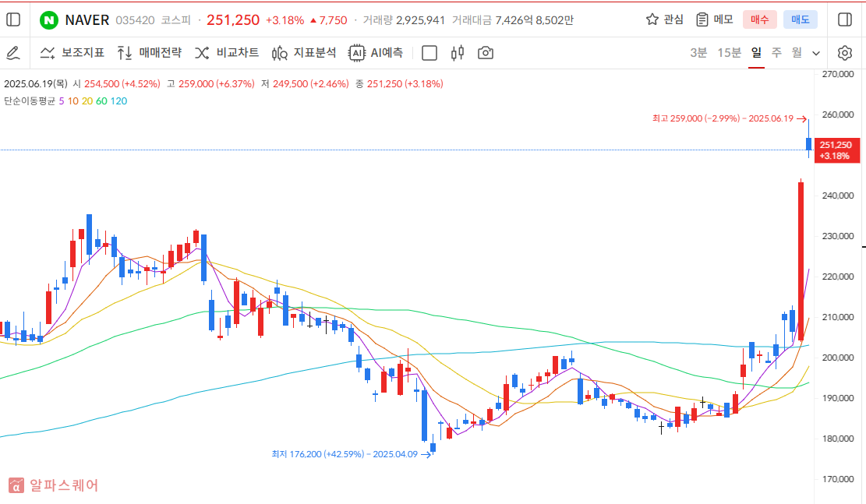
Task: Select the 120-day moving average label
Action: [118, 101]
